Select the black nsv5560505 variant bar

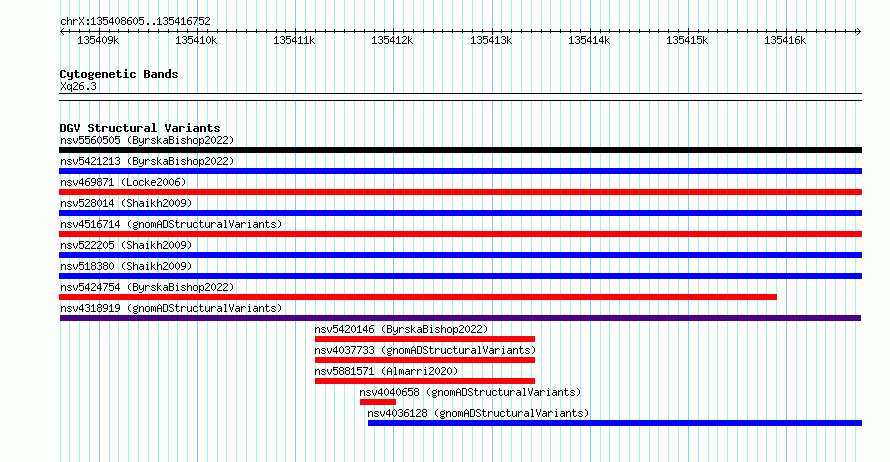point(460,150)
